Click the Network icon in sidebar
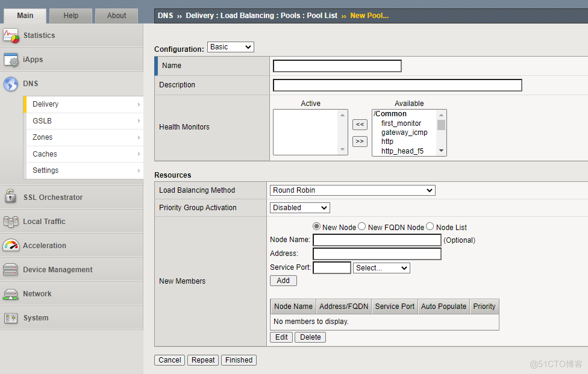 tap(11, 294)
